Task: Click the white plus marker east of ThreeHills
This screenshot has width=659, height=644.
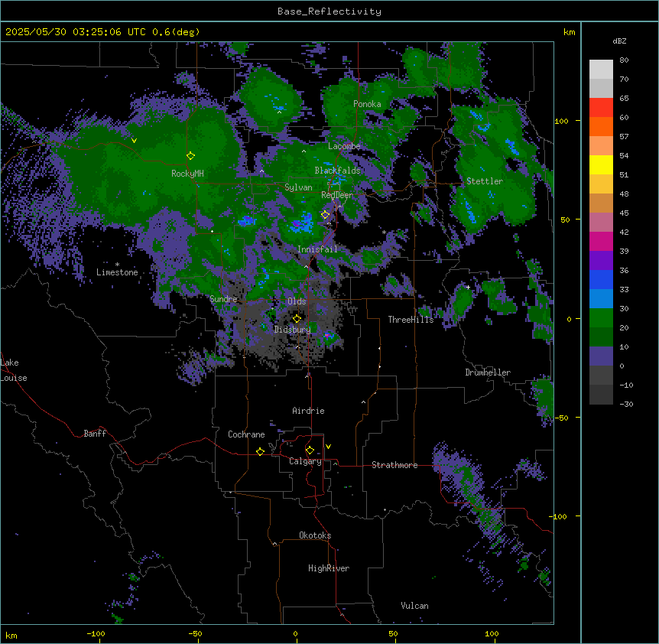Action: point(468,287)
